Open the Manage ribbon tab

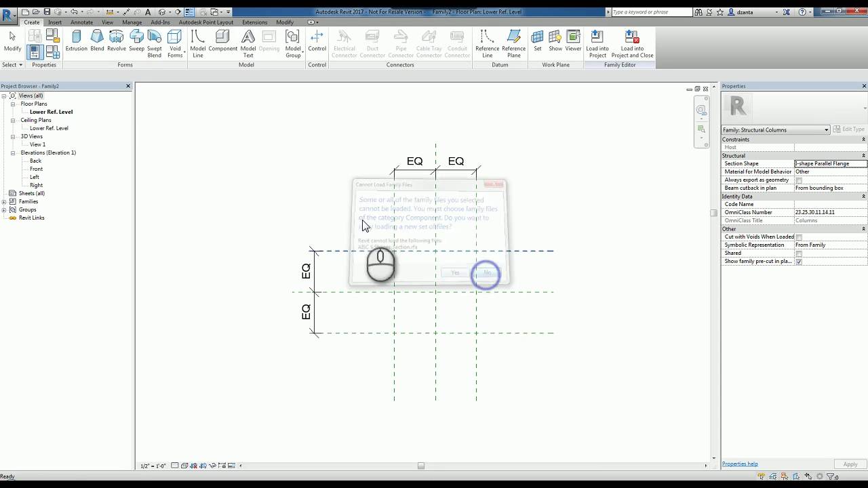click(132, 22)
